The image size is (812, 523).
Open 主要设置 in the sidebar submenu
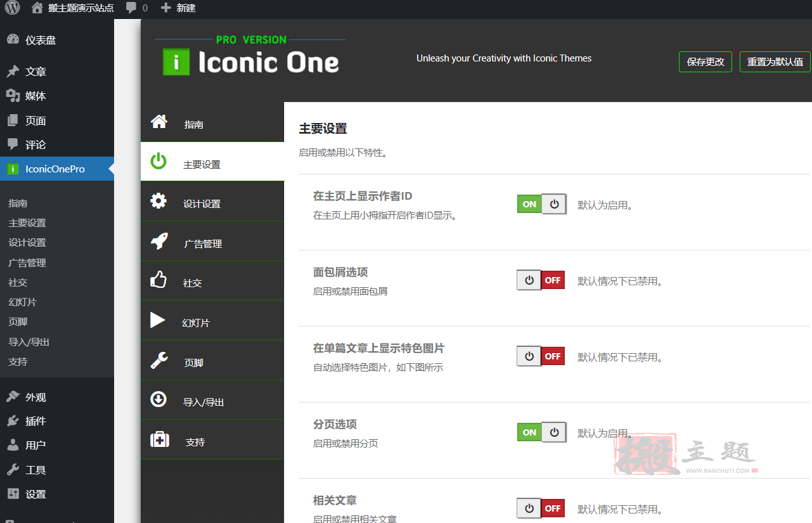(x=27, y=223)
